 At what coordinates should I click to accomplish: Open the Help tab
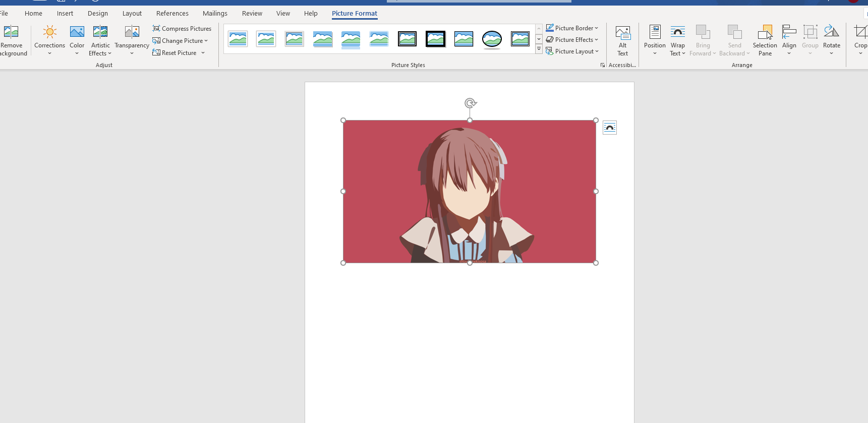[x=311, y=14]
